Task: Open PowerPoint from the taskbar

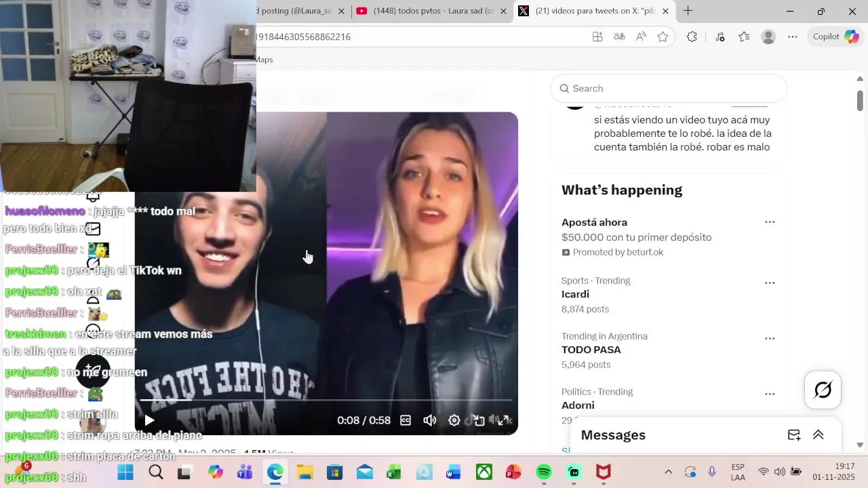Action: pyautogui.click(x=513, y=472)
